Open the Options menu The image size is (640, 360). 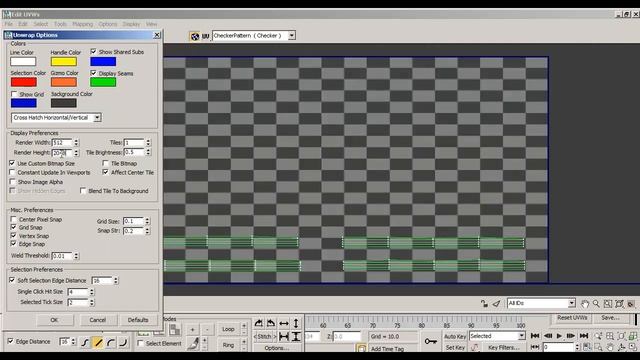[108, 24]
